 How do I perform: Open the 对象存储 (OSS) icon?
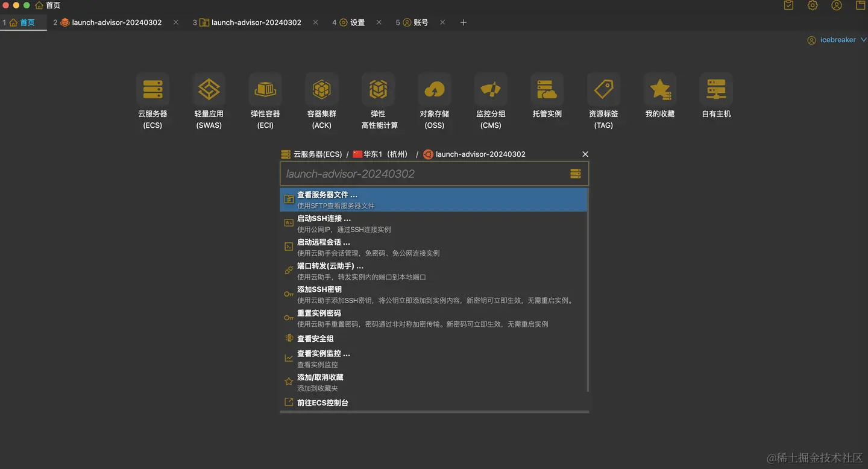435,89
